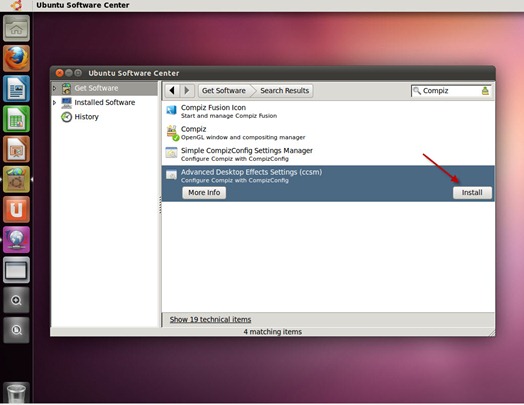Open the Trash in the launcher

(16, 393)
